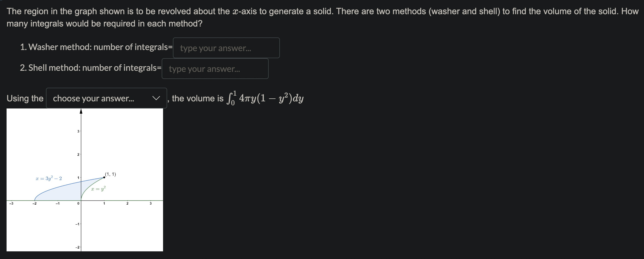Click the tick labeled 2 on the x-axis
The width and height of the screenshot is (644, 259).
point(127,203)
